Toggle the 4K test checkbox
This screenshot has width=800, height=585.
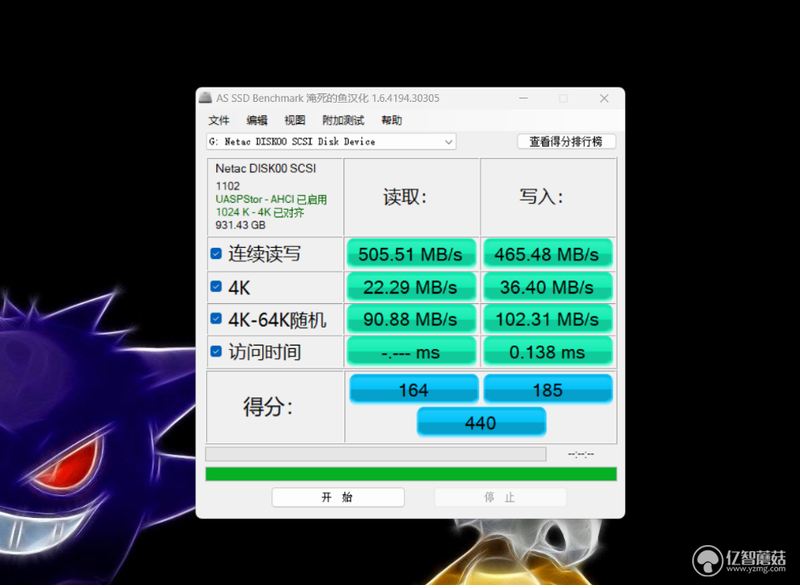click(216, 287)
